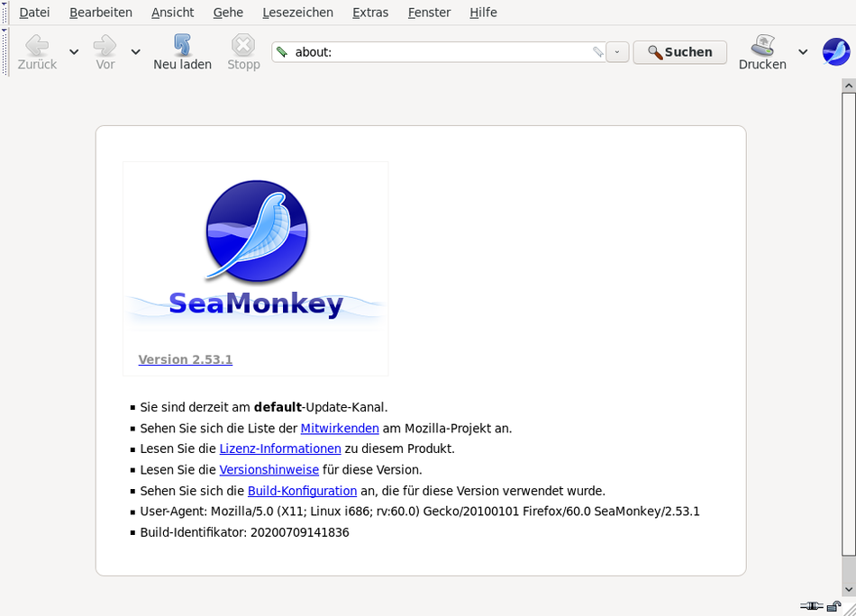The width and height of the screenshot is (856, 616).
Task: Click the magnifier Suchen search button
Action: coord(679,52)
